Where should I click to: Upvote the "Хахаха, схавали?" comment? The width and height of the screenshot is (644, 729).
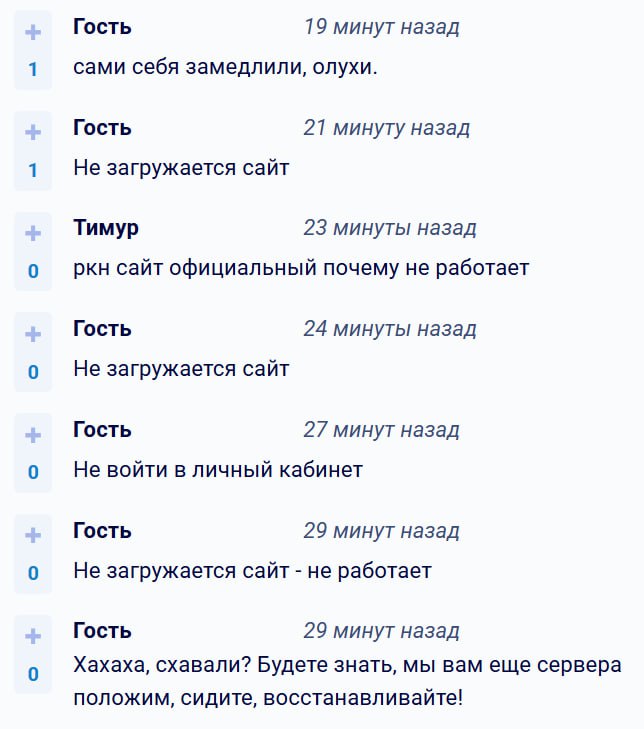pos(33,636)
